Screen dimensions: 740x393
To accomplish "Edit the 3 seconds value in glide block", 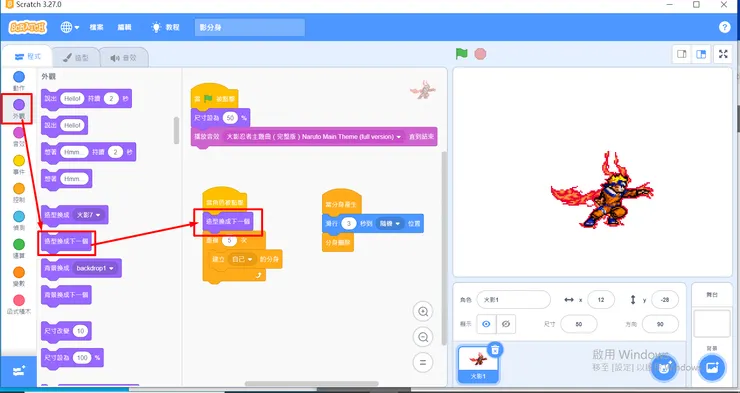I will tap(349, 224).
